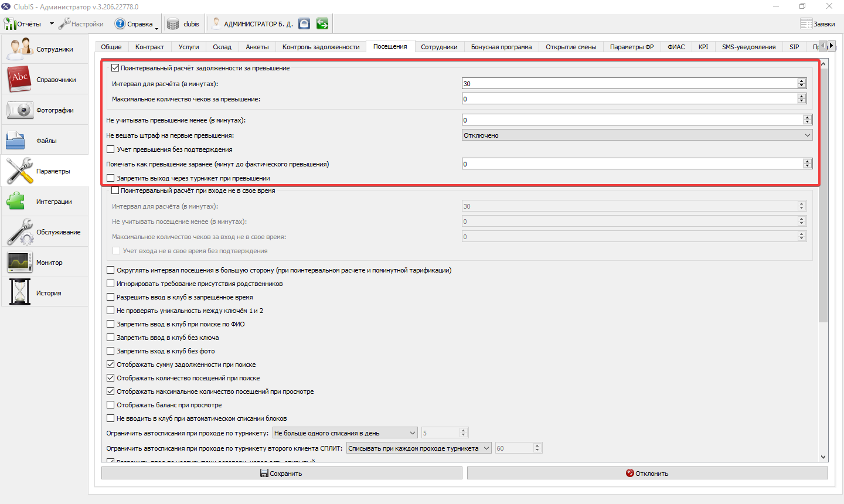
Task: Click the green switch user arrow icon
Action: (x=322, y=23)
